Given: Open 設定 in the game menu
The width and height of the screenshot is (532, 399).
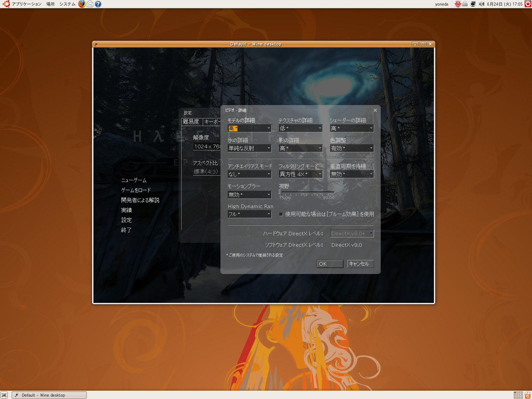Looking at the screenshot, I should (x=127, y=220).
